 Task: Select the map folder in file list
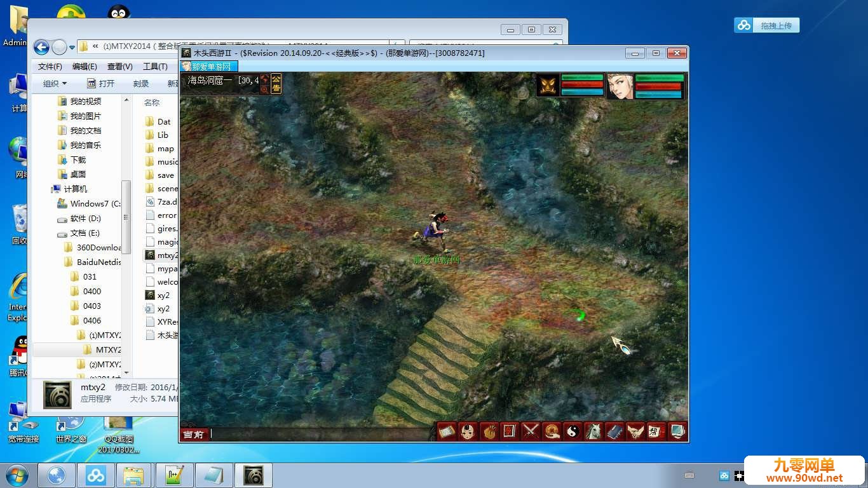click(x=159, y=148)
